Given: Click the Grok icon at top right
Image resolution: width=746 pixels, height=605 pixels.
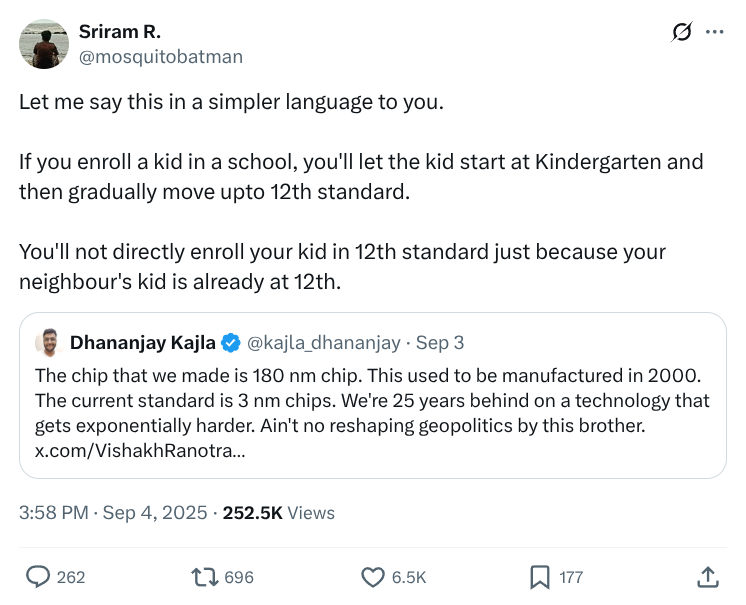Looking at the screenshot, I should pos(681,32).
